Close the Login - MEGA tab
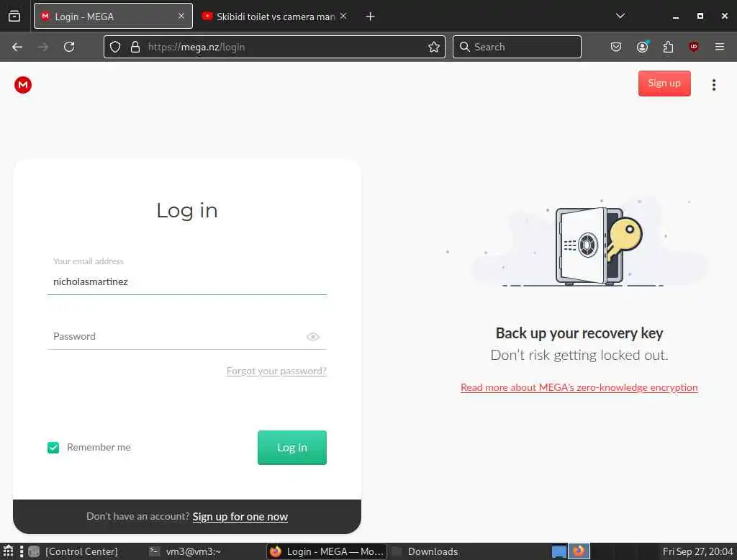The height and width of the screenshot is (560, 737). click(x=181, y=16)
